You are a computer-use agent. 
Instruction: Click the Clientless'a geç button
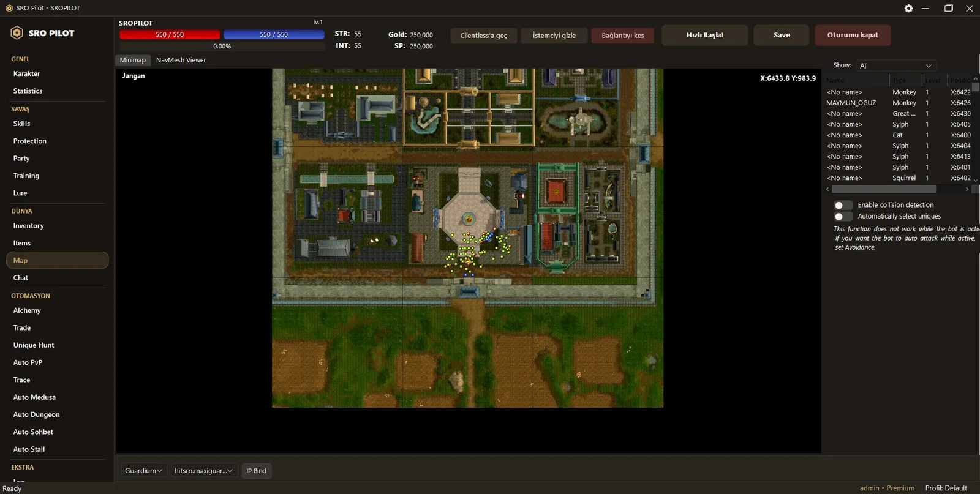point(484,36)
